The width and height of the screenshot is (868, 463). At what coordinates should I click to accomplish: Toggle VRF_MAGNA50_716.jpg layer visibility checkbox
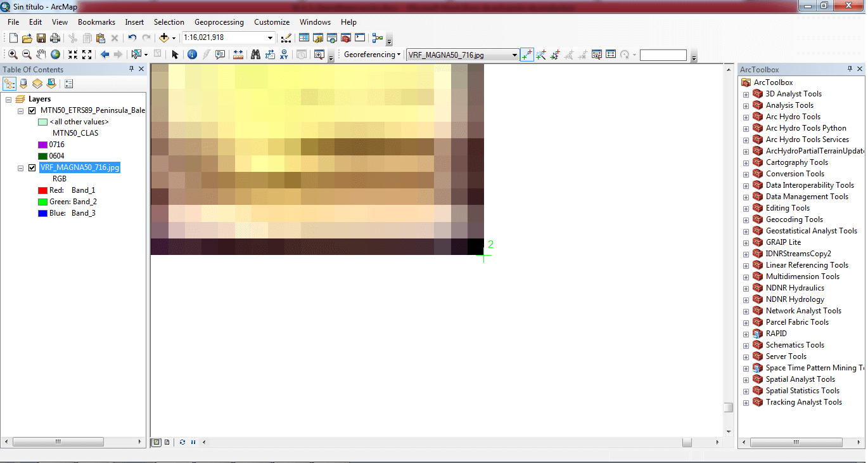point(32,167)
